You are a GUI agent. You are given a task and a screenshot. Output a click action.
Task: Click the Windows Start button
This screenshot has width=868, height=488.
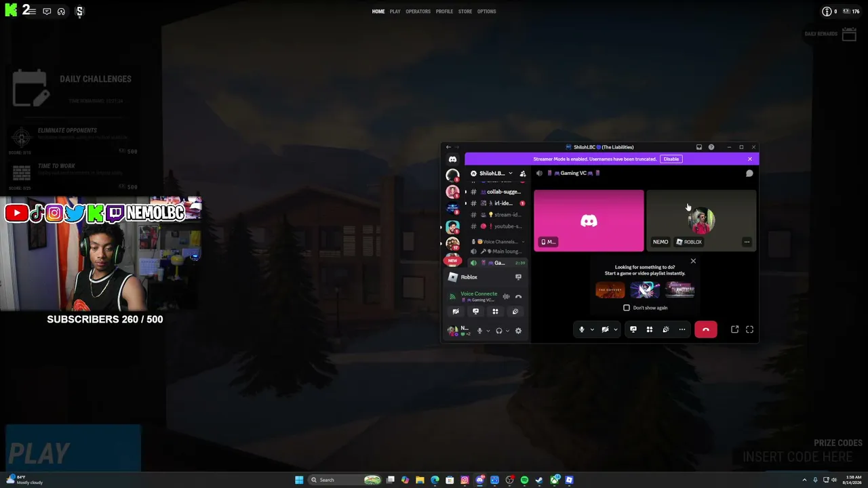point(299,480)
